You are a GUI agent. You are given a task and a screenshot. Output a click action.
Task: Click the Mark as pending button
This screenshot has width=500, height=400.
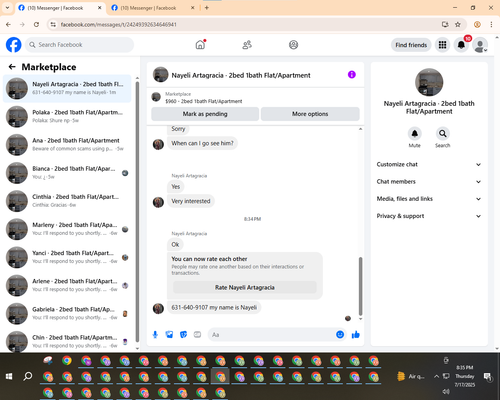click(205, 114)
